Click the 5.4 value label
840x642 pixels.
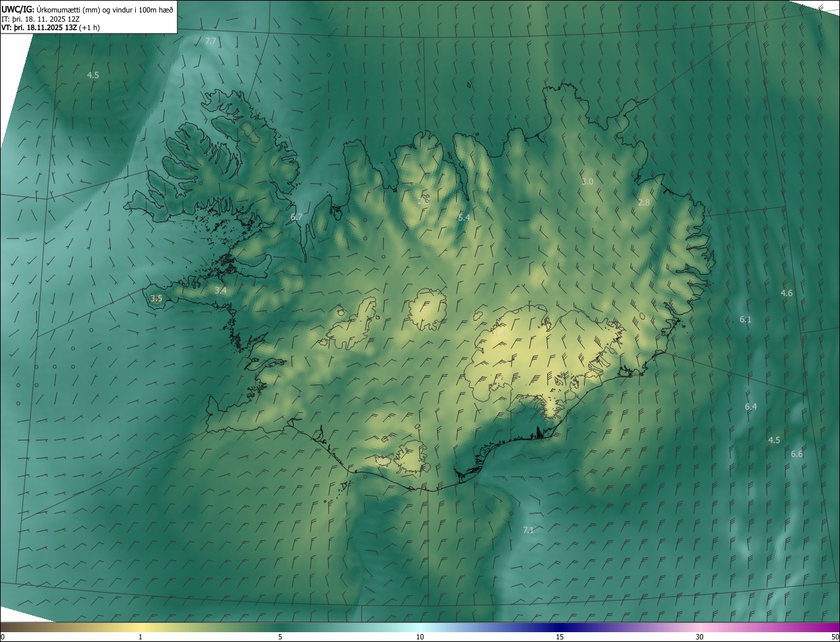[464, 217]
